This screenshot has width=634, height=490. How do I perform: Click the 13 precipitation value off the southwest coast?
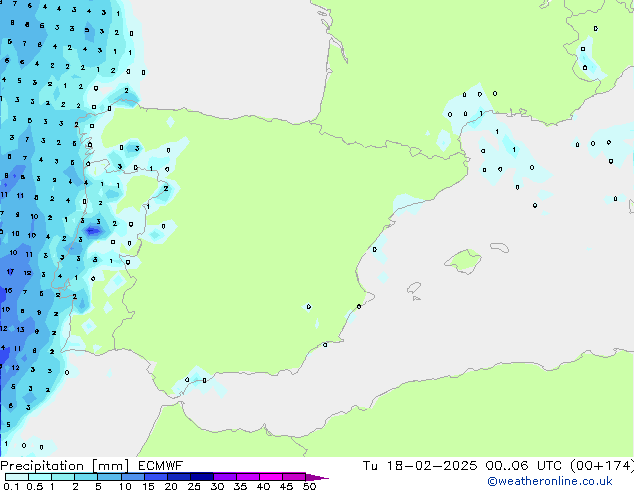click(x=19, y=329)
